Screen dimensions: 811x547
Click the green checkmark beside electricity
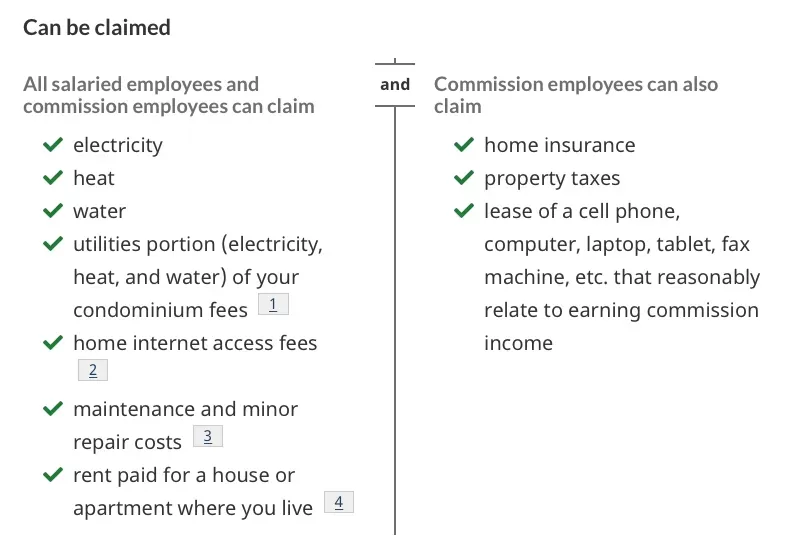[53, 144]
